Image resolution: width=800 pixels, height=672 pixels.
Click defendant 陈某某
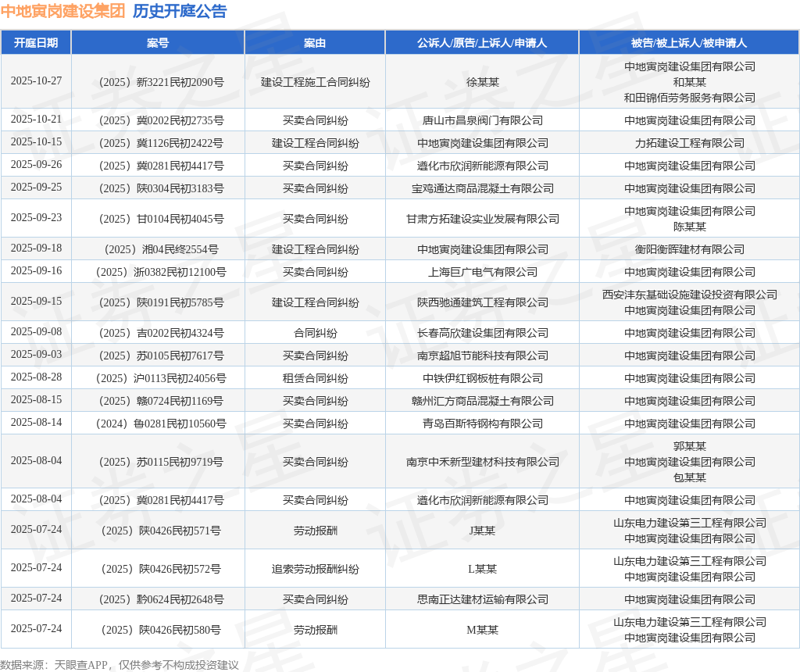tap(690, 227)
